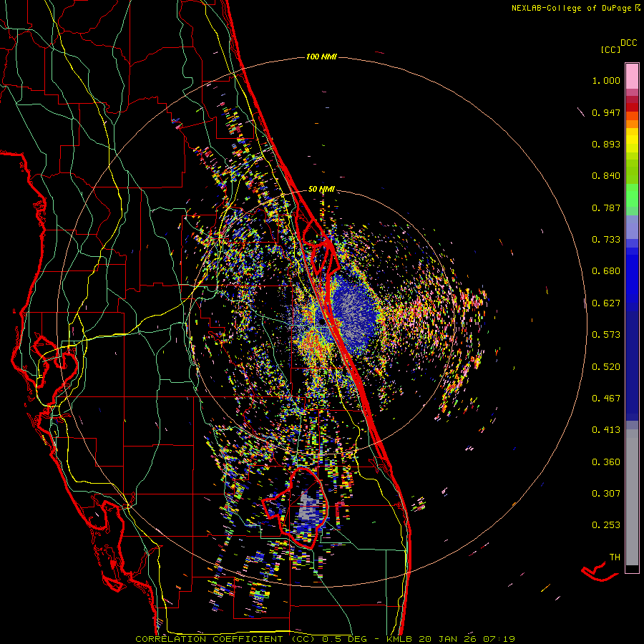Select the 0.893 scale value
Viewport: 644px width, 644px height.
[x=606, y=144]
